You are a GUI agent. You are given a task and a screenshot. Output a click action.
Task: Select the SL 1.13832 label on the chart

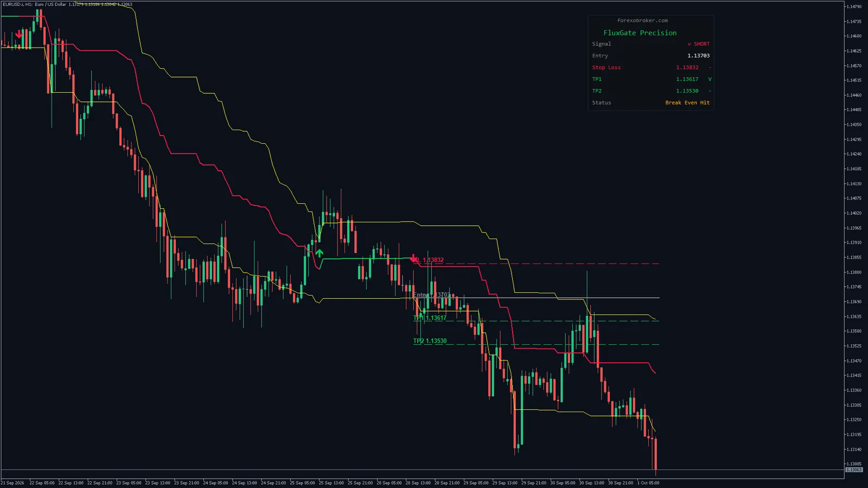pos(430,260)
